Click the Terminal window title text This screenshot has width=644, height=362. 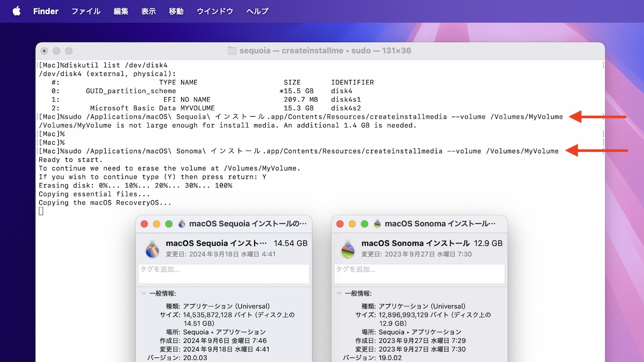pos(326,51)
